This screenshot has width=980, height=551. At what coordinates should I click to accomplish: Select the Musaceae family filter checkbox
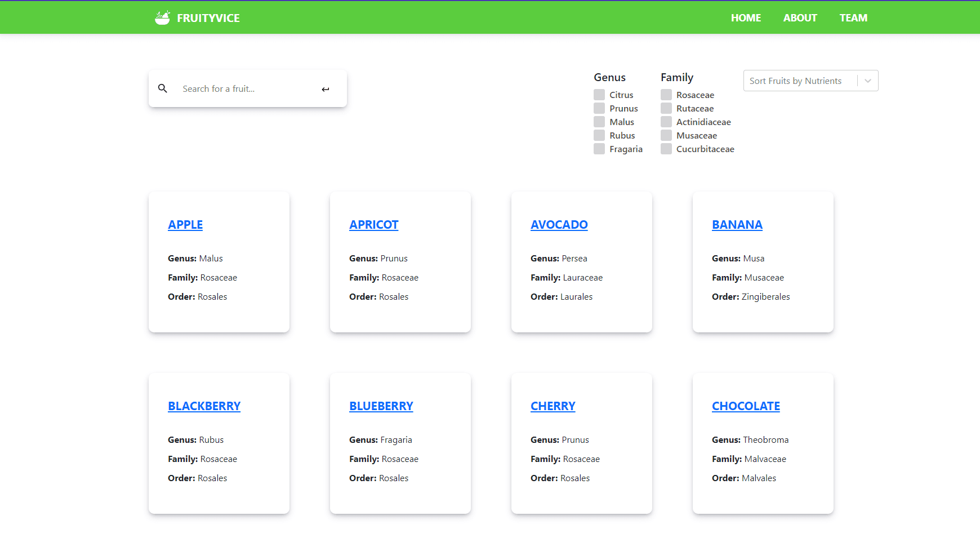pos(666,135)
